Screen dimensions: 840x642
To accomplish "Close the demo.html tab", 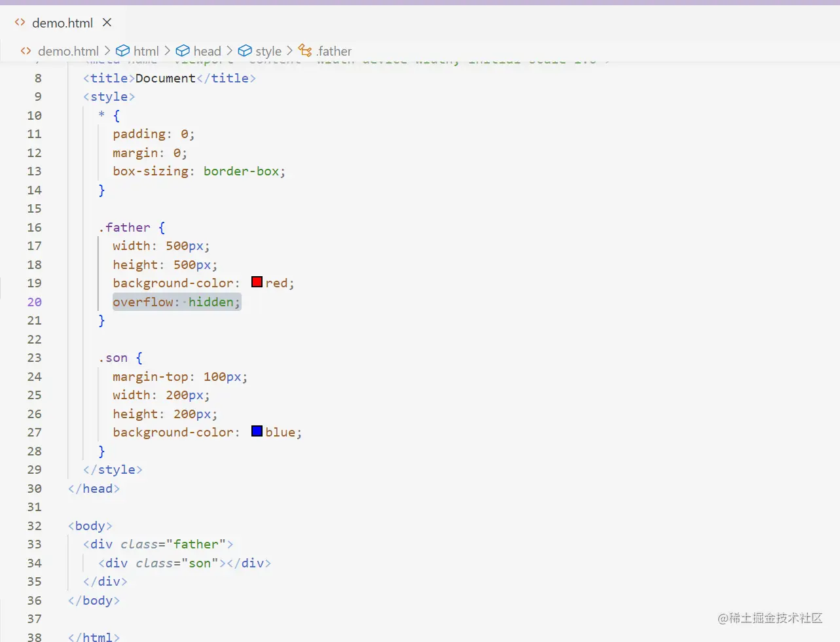I will point(107,23).
